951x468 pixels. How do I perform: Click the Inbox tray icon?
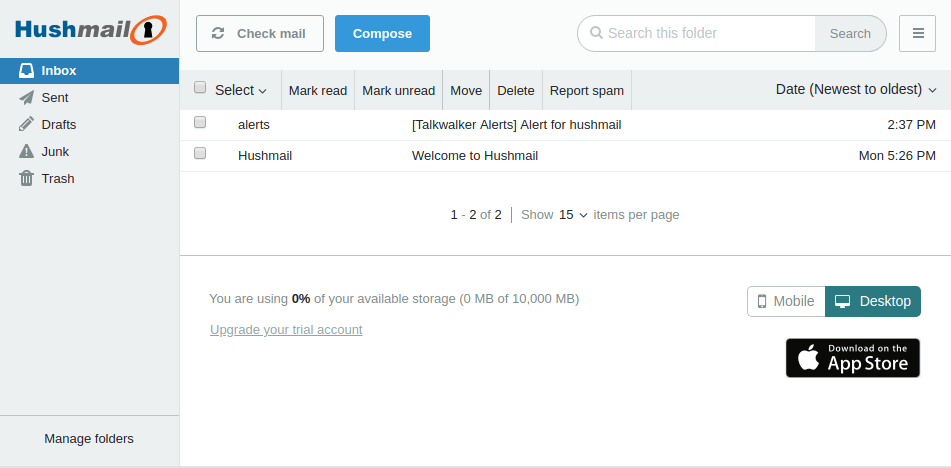[27, 71]
